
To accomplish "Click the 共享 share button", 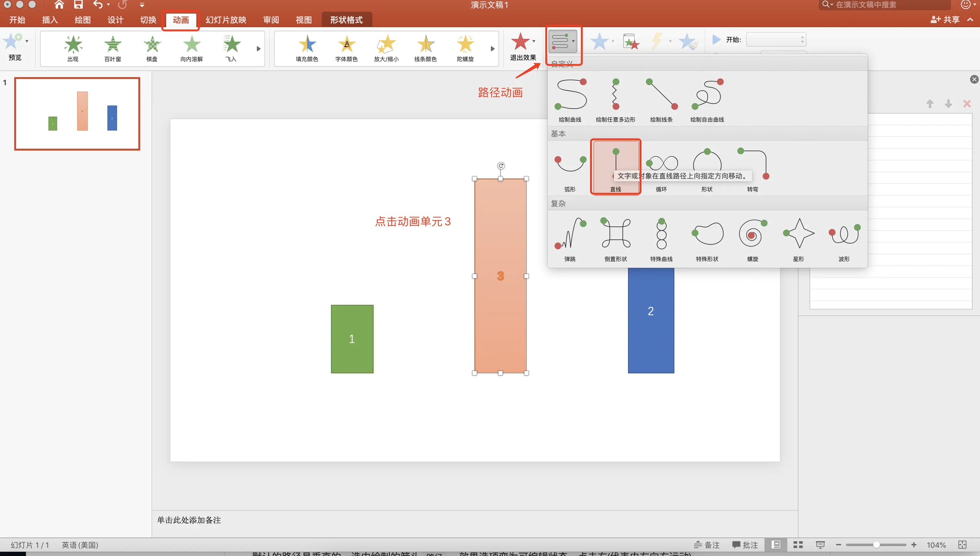I will click(x=945, y=19).
